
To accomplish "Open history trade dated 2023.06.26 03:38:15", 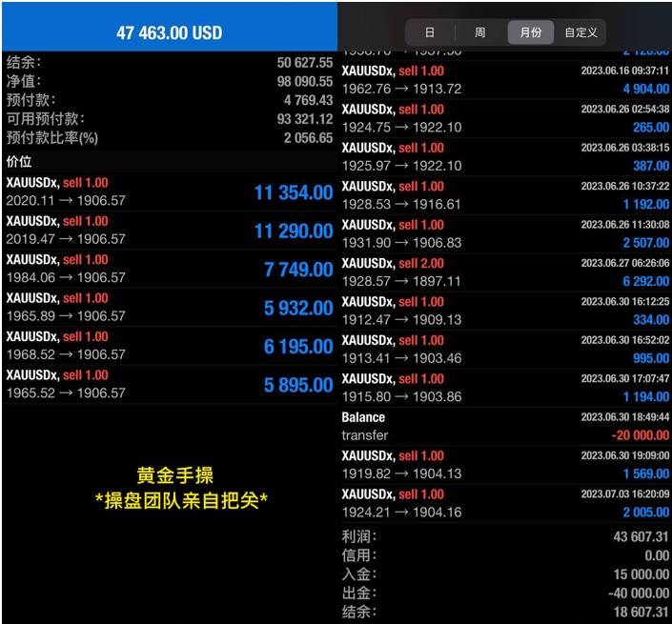I will pyautogui.click(x=505, y=157).
